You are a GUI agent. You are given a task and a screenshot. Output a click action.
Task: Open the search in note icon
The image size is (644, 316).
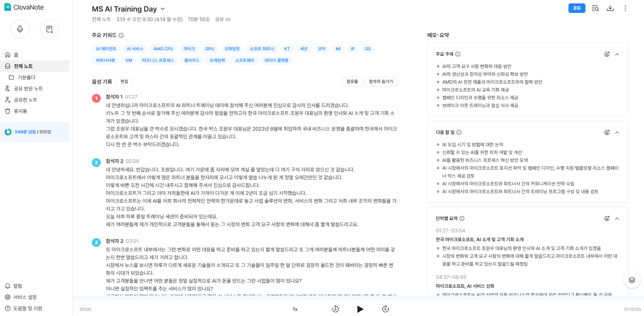click(595, 8)
